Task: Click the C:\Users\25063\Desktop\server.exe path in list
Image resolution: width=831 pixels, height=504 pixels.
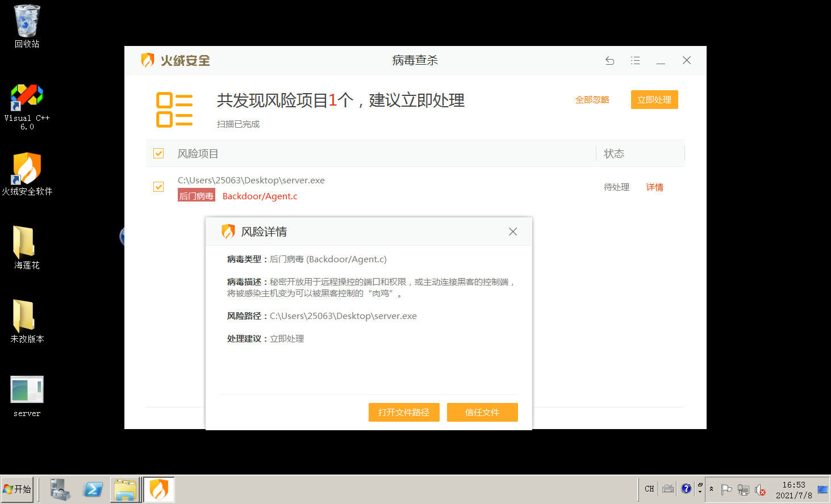Action: [x=251, y=180]
